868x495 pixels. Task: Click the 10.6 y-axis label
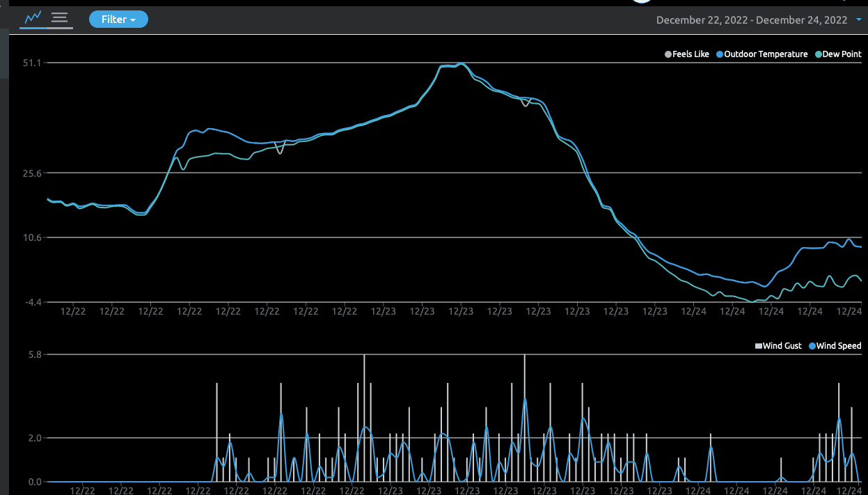click(33, 237)
